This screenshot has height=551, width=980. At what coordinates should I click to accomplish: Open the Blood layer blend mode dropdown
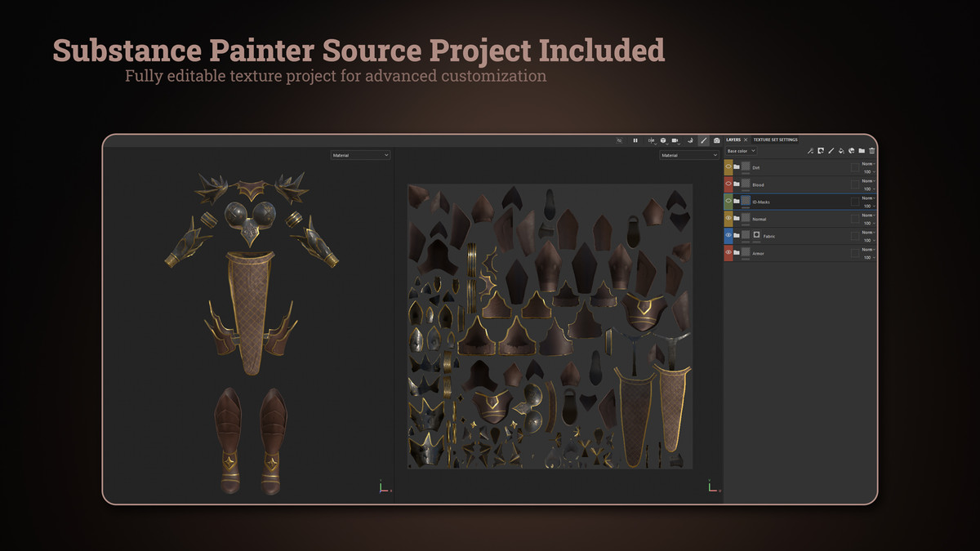(868, 181)
